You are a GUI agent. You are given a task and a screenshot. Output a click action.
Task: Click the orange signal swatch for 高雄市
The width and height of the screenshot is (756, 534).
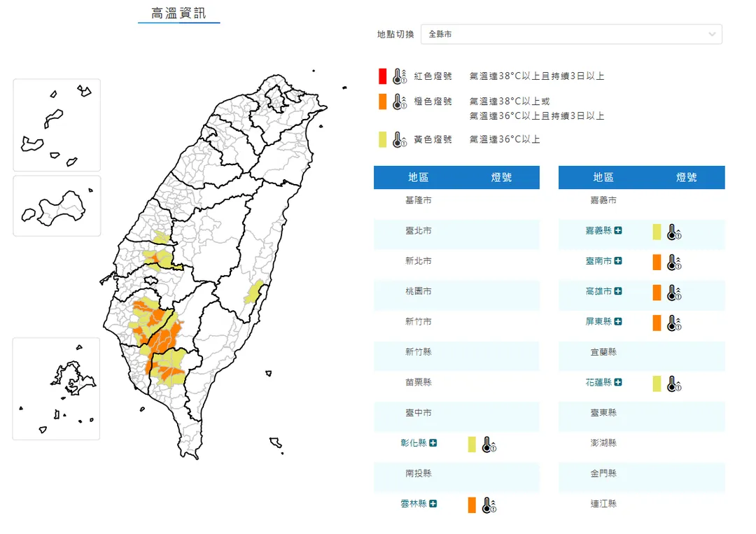(657, 293)
